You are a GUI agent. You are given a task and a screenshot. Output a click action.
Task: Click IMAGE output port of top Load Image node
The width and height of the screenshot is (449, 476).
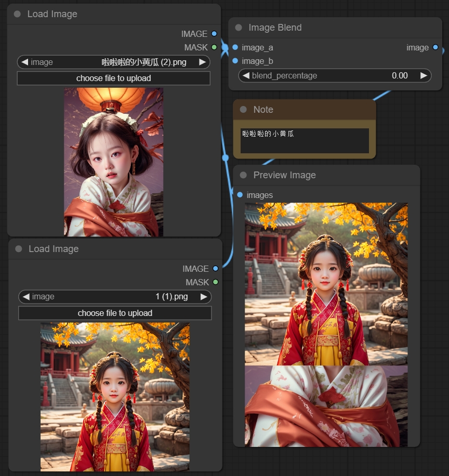(x=214, y=34)
